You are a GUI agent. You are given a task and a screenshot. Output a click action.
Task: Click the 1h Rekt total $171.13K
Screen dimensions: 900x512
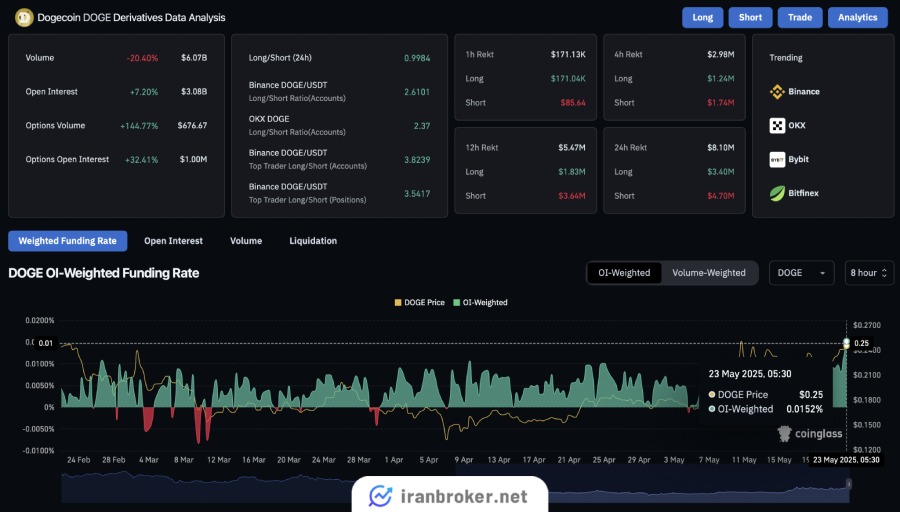point(568,55)
